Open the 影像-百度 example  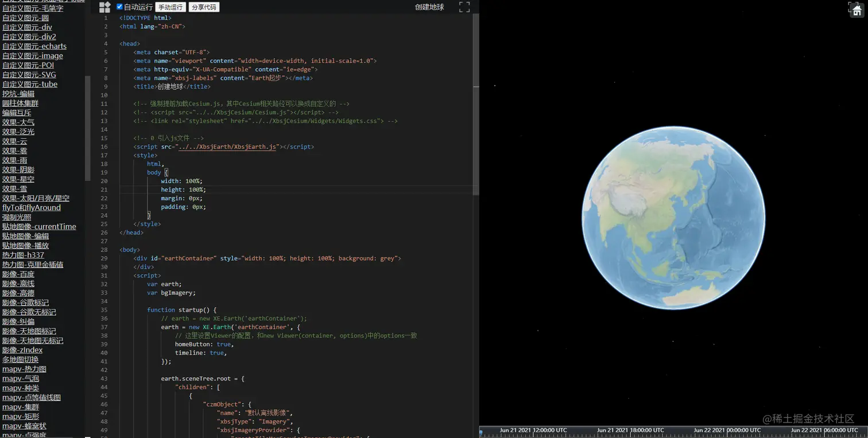[x=18, y=274]
